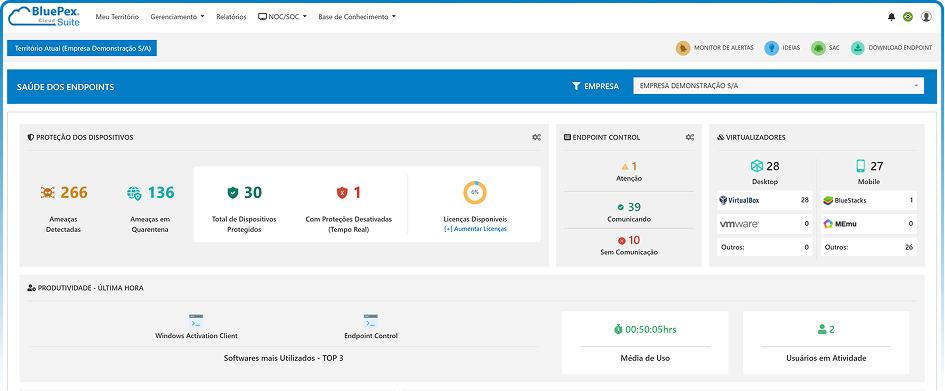Viewport: 945px width, 391px height.
Task: Click the MONITOR DE ALERTAS label
Action: point(724,48)
